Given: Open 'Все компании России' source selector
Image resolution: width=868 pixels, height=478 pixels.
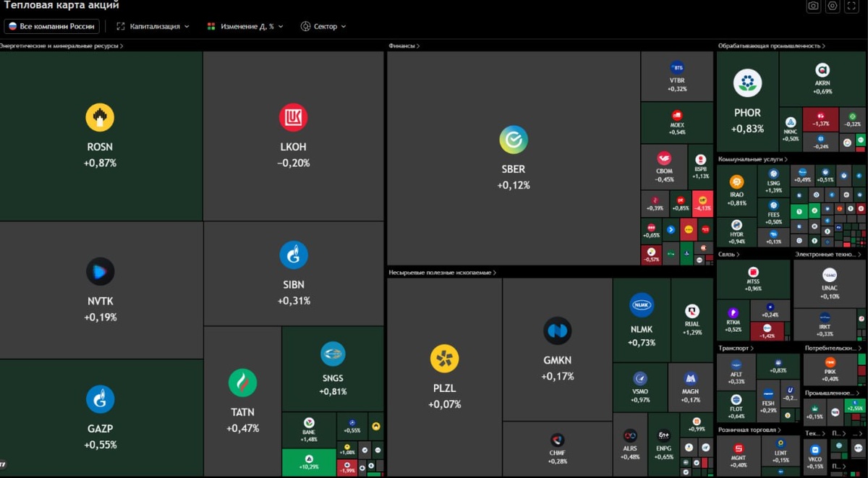Looking at the screenshot, I should pos(51,26).
